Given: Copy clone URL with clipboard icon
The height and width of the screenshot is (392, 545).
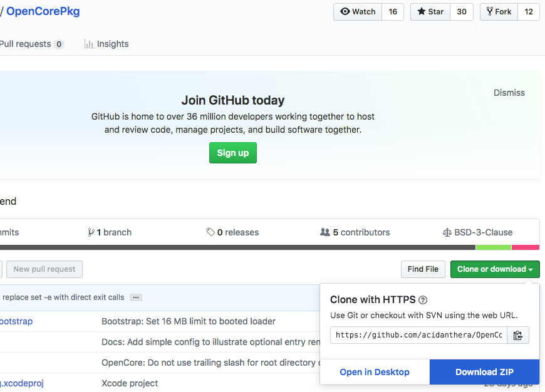Looking at the screenshot, I should pos(518,335).
